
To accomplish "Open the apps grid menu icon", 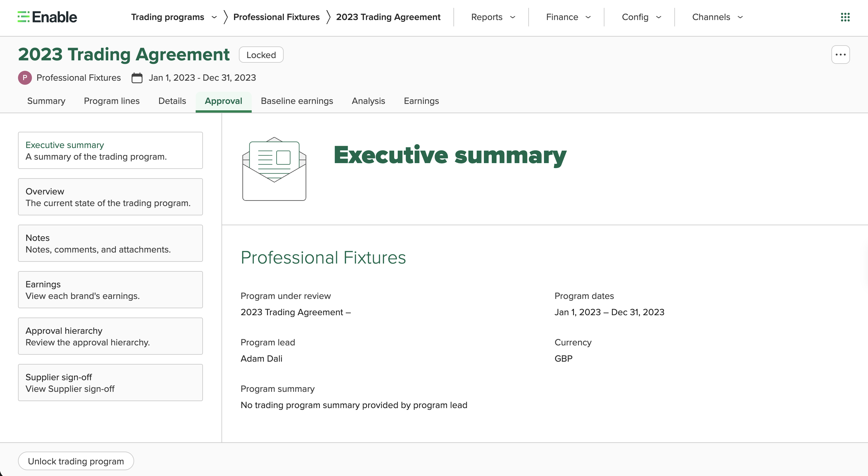I will (x=845, y=17).
